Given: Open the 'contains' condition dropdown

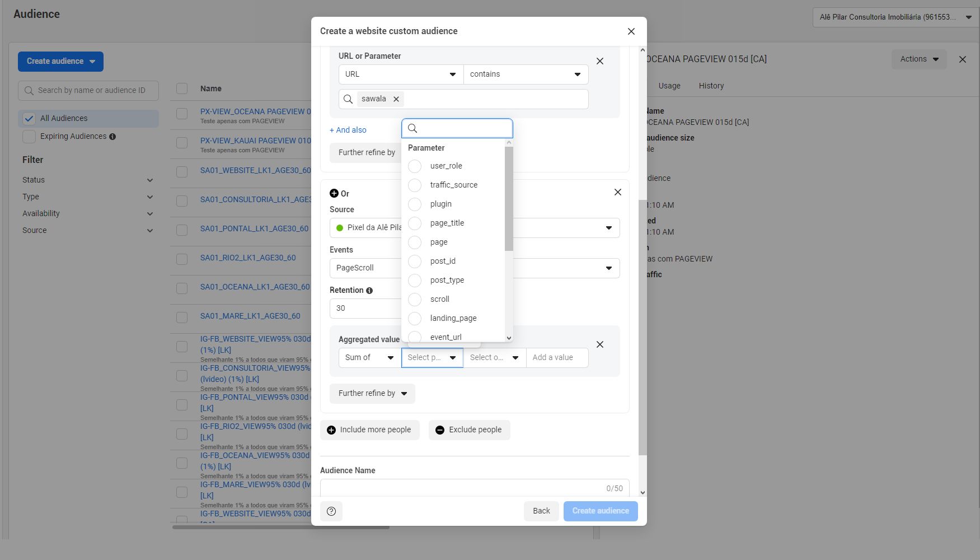Looking at the screenshot, I should (526, 74).
